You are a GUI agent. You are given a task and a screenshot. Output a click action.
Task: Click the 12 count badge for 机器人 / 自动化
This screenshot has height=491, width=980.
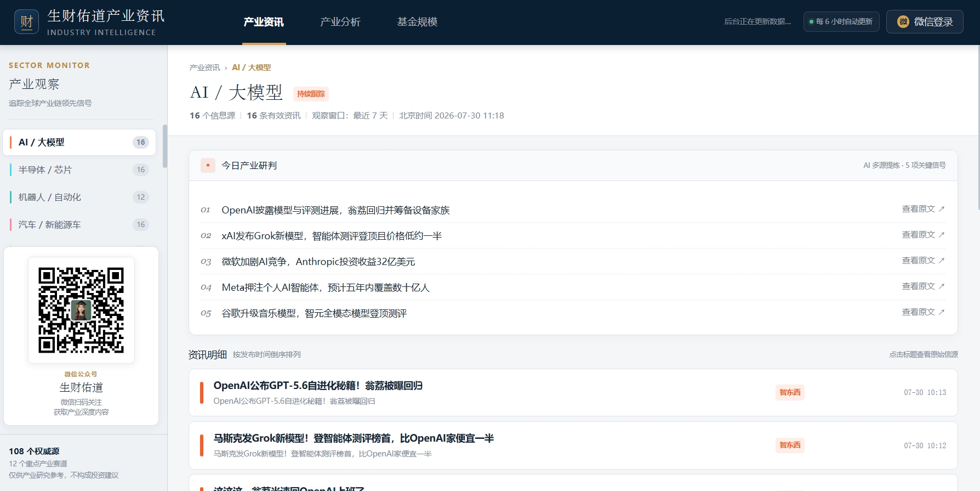141,197
